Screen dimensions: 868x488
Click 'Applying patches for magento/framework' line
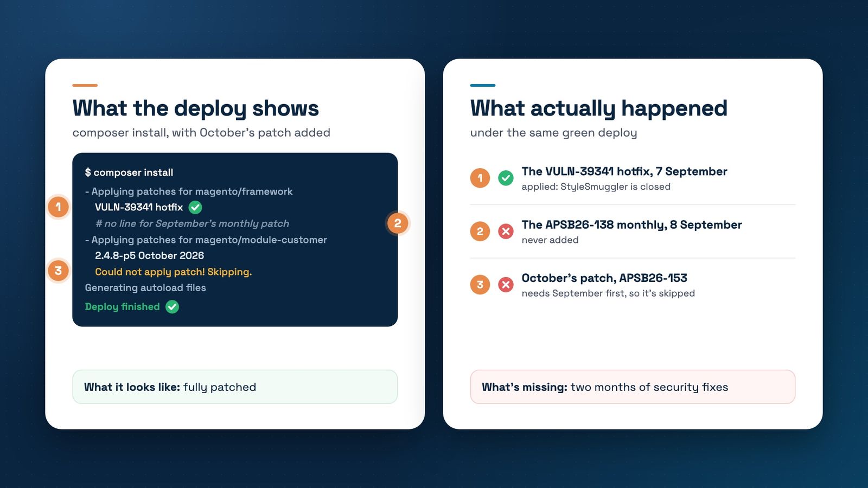pyautogui.click(x=189, y=191)
